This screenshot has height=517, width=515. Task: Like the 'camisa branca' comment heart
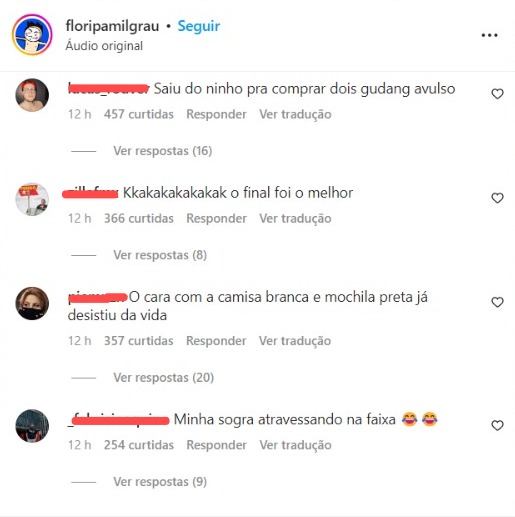click(497, 302)
